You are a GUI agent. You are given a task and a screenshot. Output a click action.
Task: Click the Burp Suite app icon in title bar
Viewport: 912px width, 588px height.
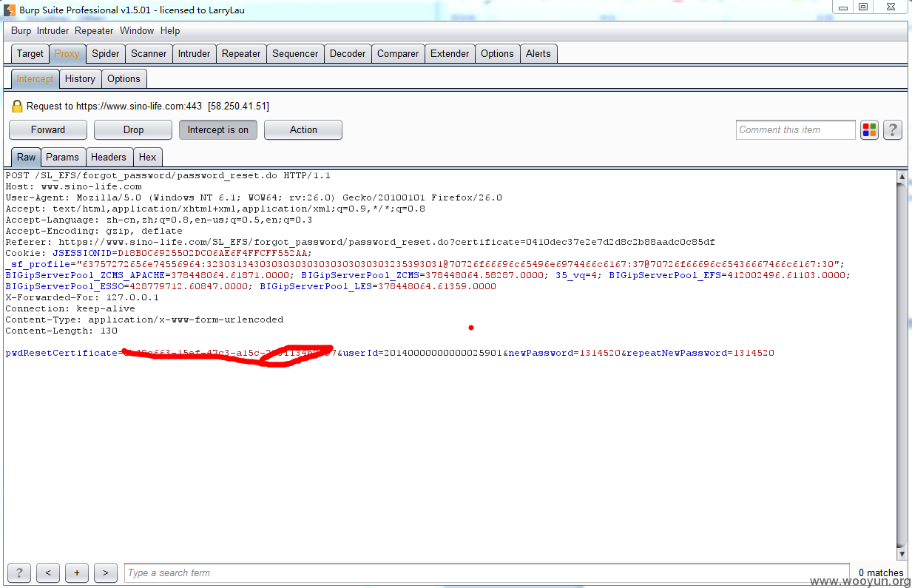pyautogui.click(x=10, y=10)
